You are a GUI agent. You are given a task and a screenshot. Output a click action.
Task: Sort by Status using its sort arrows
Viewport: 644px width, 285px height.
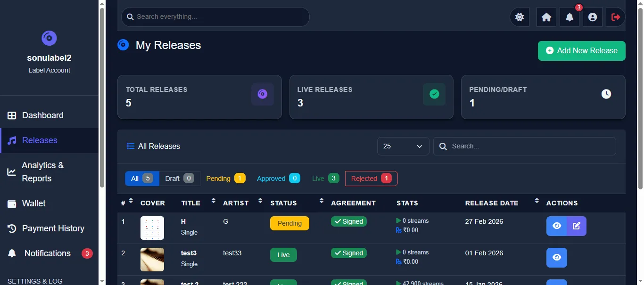coord(322,201)
